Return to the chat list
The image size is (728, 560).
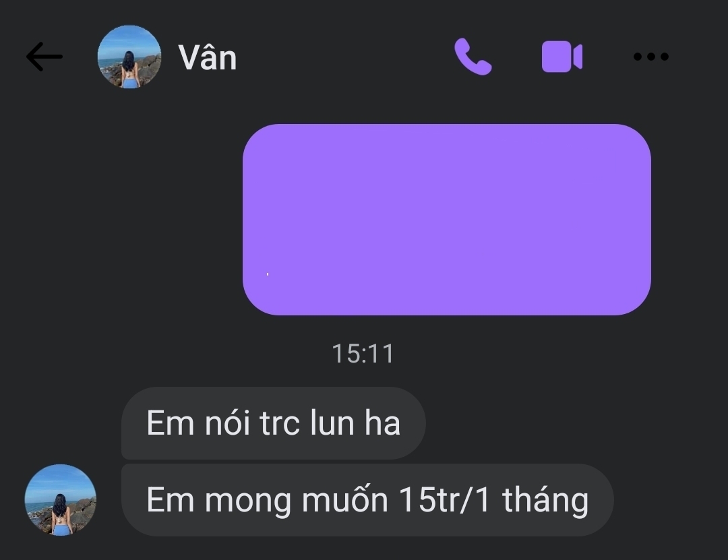point(44,57)
